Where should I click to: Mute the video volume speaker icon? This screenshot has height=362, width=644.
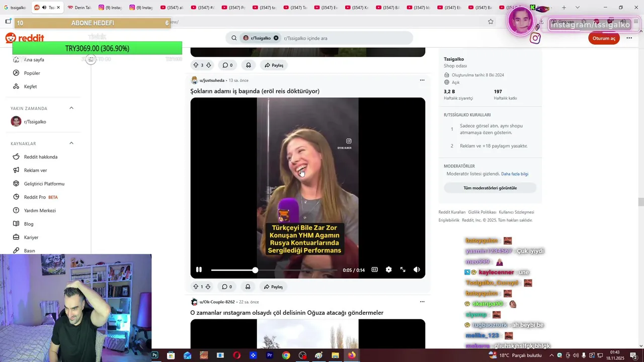417,269
